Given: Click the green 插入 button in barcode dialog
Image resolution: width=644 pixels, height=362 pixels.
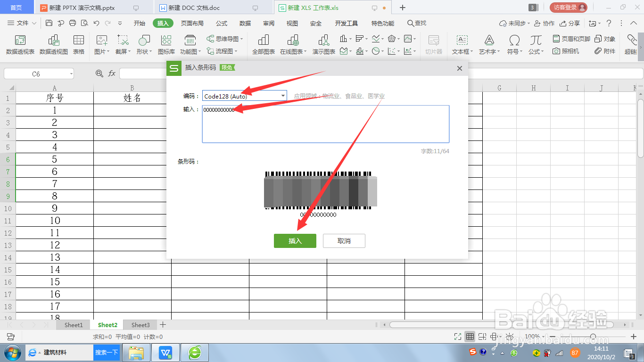Looking at the screenshot, I should point(295,241).
